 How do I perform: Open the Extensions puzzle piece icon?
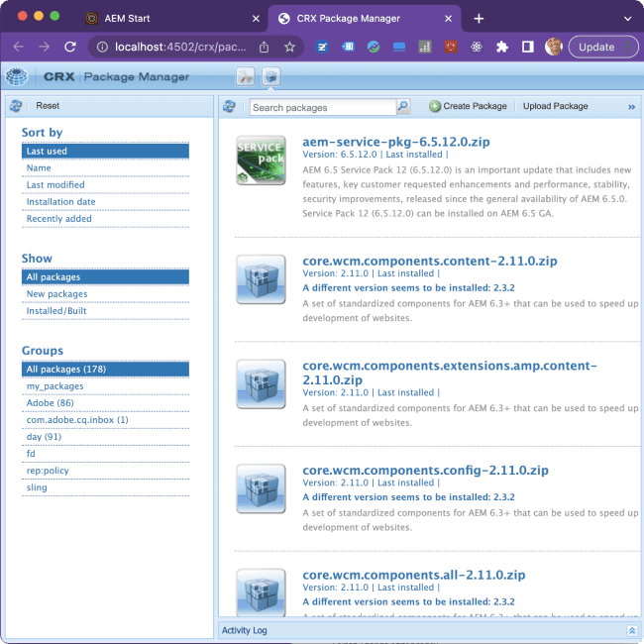502,48
